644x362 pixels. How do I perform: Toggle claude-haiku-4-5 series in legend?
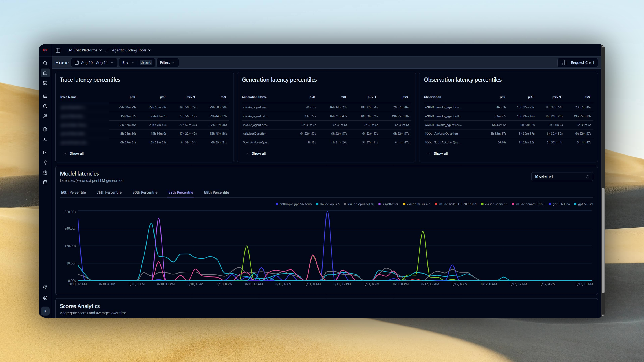417,204
